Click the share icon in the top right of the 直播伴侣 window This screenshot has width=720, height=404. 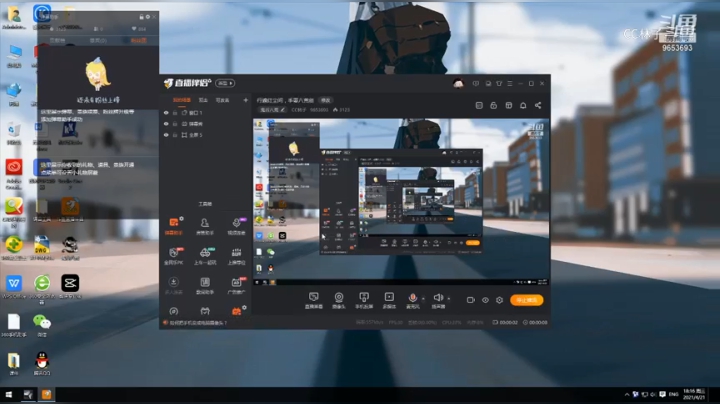click(538, 106)
